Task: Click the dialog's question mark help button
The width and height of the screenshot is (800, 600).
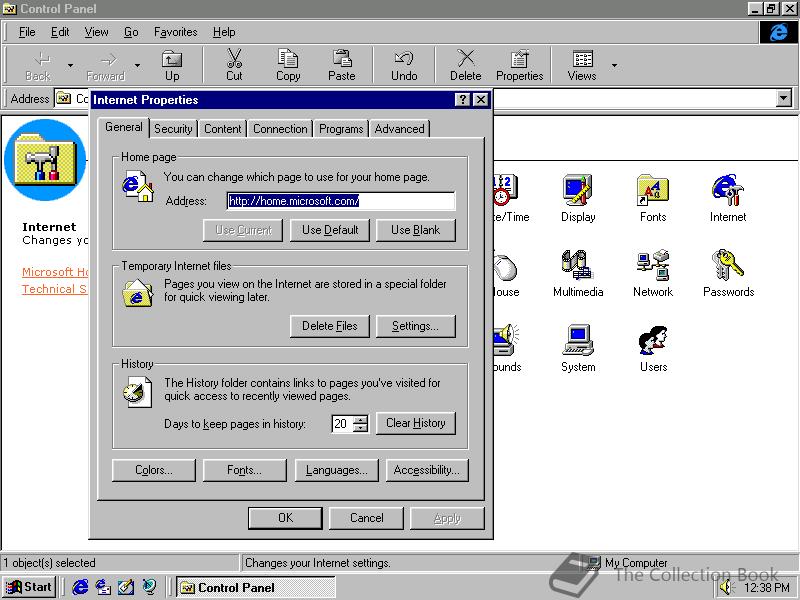Action: [x=462, y=99]
